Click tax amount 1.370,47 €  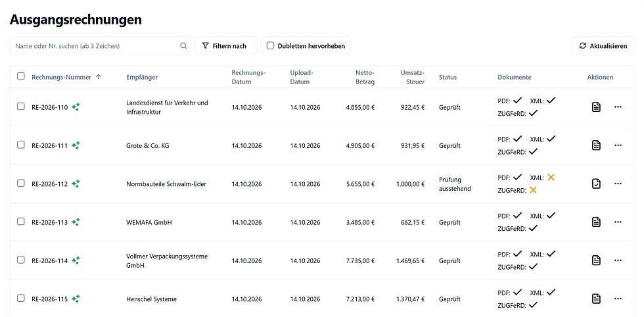(410, 299)
